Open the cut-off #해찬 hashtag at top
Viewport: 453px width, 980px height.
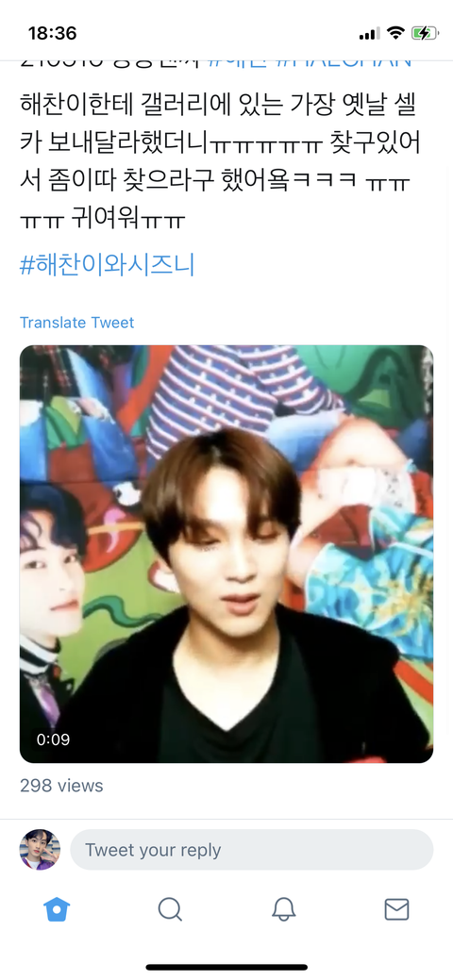pyautogui.click(x=239, y=64)
